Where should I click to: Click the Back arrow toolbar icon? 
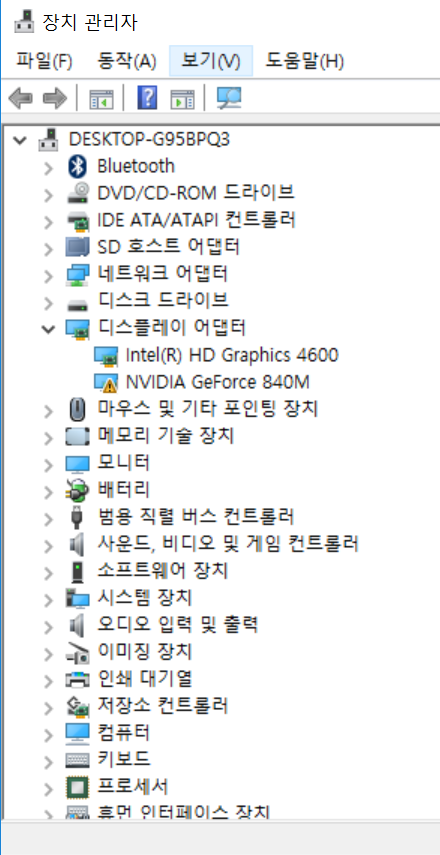21,99
